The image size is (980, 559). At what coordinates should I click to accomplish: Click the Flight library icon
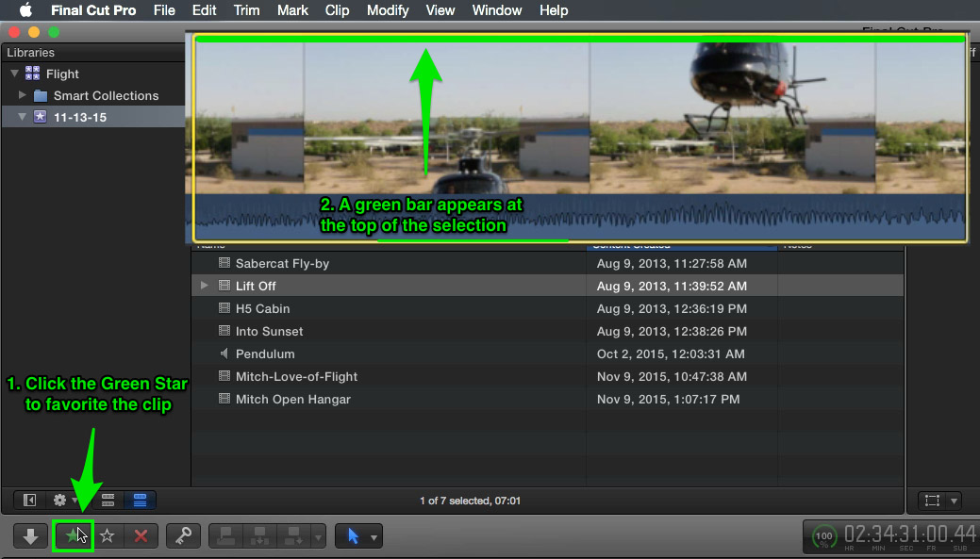(32, 74)
